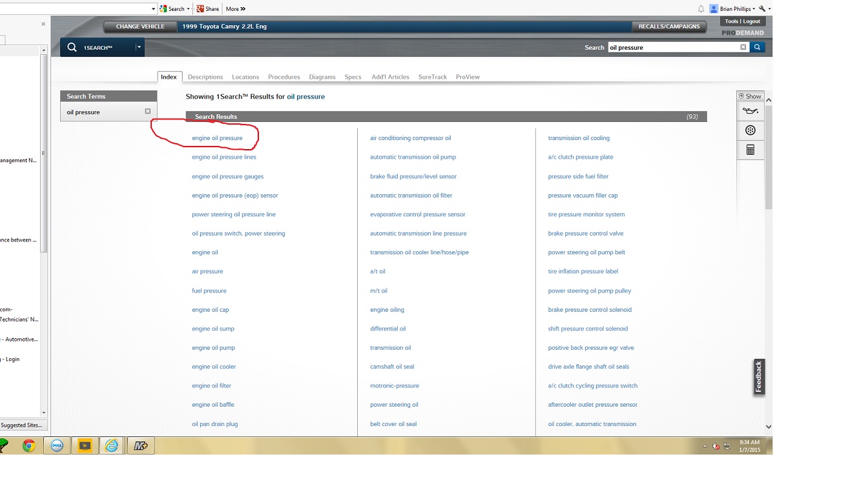Image resolution: width=868 pixels, height=488 pixels.
Task: Open the Diagrams tab
Action: click(x=322, y=77)
